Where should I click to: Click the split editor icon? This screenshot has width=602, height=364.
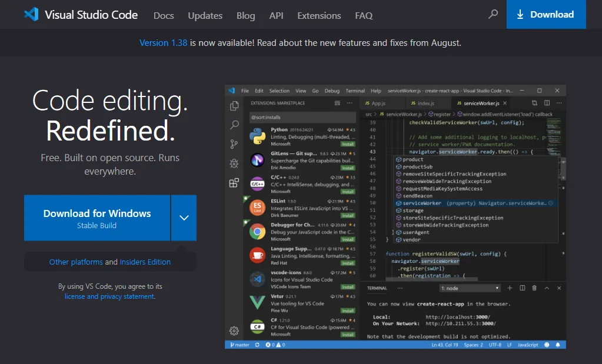pyautogui.click(x=547, y=103)
